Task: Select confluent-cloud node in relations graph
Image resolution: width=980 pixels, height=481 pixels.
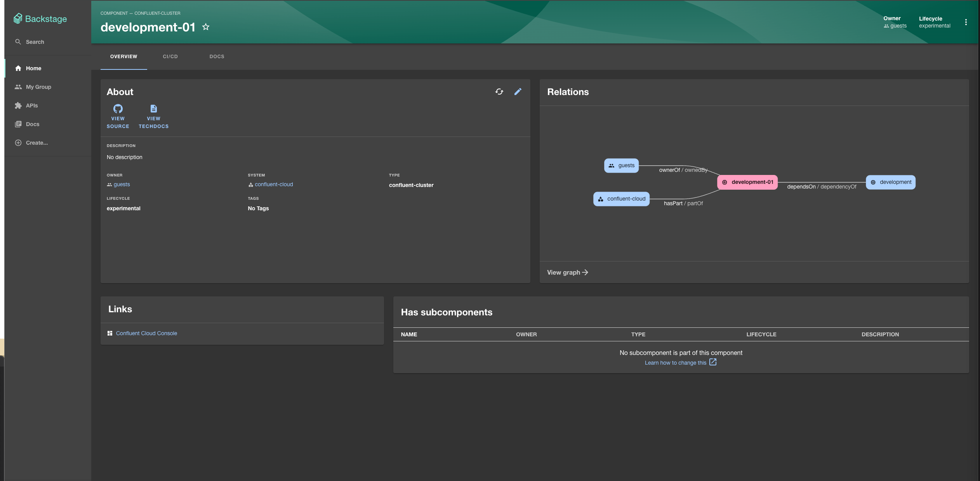Action: pyautogui.click(x=621, y=199)
